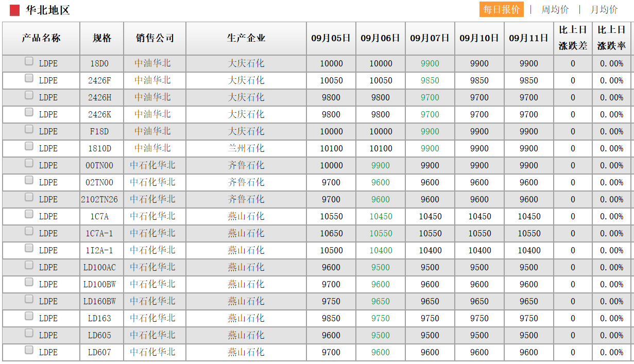Enable checkbox for 02TN00 row

29,180
